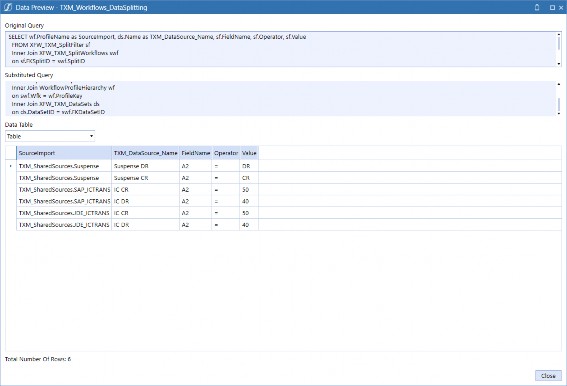Click the Original Query label
The image size is (567, 386).
tap(24, 25)
